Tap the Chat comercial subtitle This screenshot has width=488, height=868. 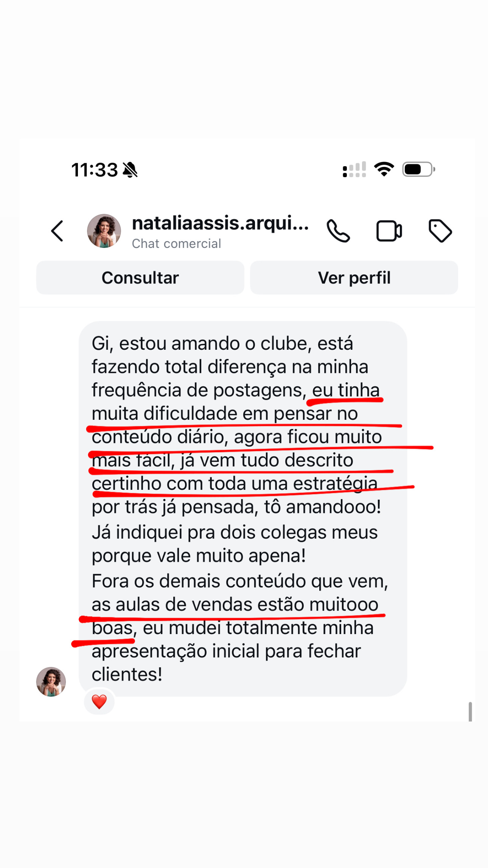(176, 243)
